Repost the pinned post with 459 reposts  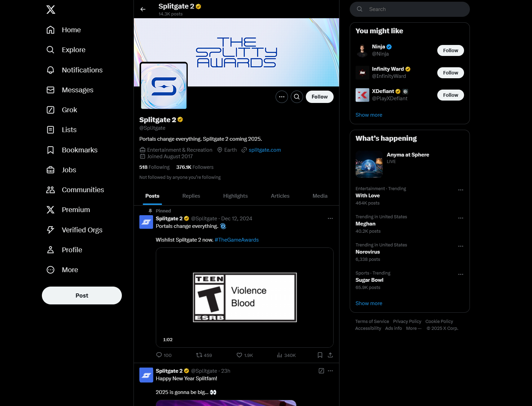pos(204,355)
